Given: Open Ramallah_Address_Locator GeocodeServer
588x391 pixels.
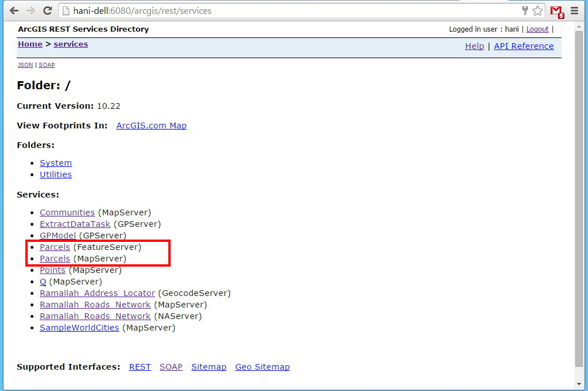Looking at the screenshot, I should tap(97, 293).
